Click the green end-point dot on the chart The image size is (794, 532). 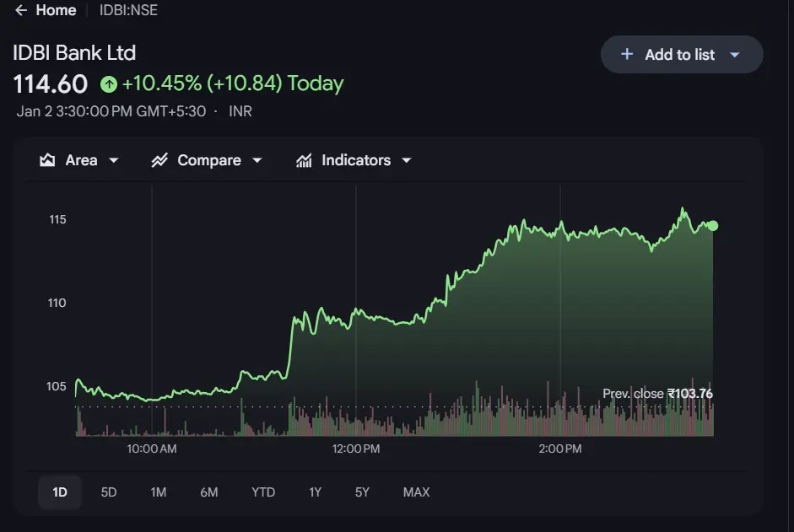point(713,225)
